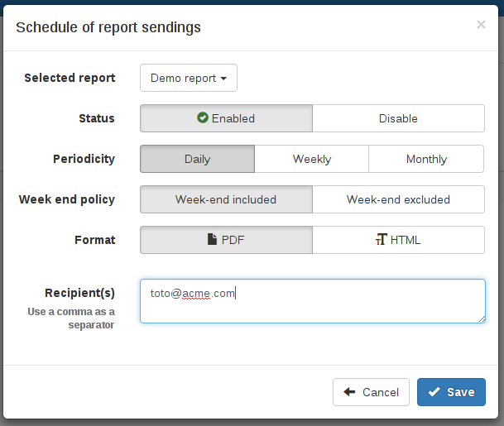Choose Week-end excluded policy

click(x=398, y=199)
